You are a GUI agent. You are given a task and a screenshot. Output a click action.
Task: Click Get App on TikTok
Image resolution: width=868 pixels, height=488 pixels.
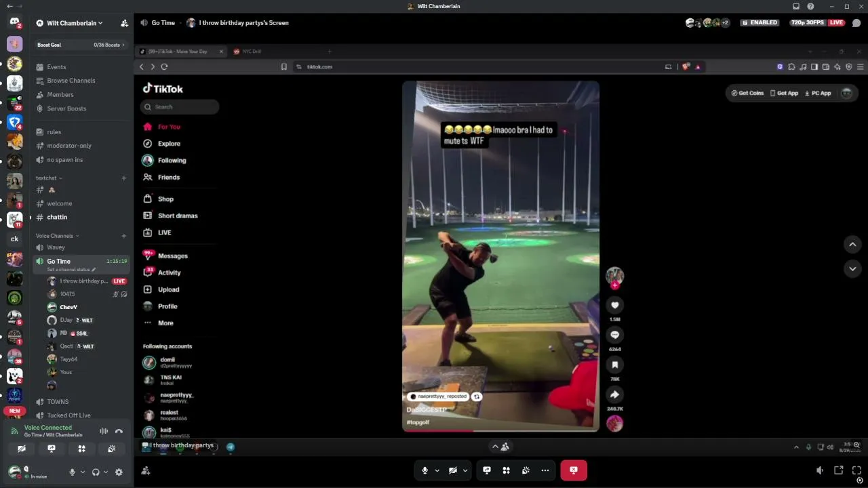[x=784, y=93]
